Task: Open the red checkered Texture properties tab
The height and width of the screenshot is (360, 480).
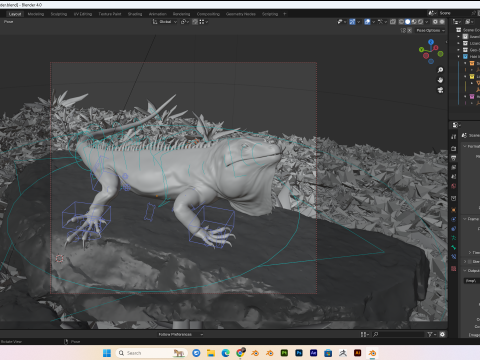Action: click(x=454, y=268)
